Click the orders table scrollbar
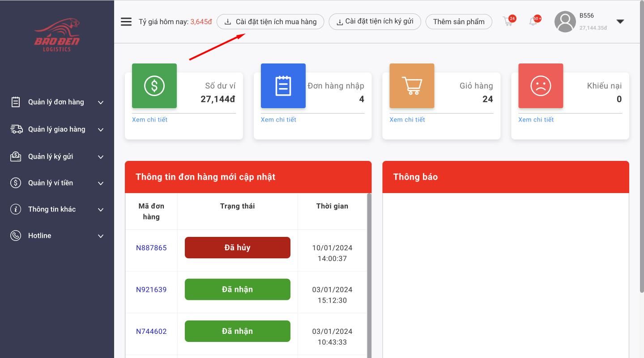The width and height of the screenshot is (644, 358). coord(369,275)
